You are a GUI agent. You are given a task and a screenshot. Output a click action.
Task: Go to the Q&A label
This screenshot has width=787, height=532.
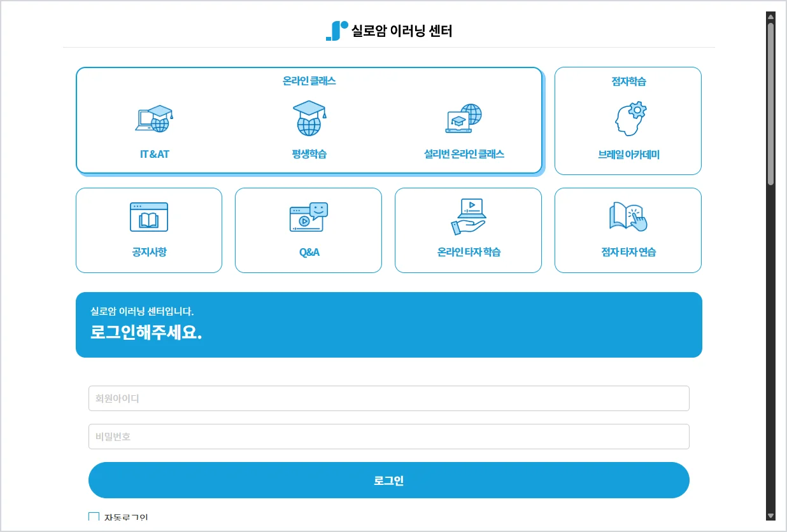[309, 253]
